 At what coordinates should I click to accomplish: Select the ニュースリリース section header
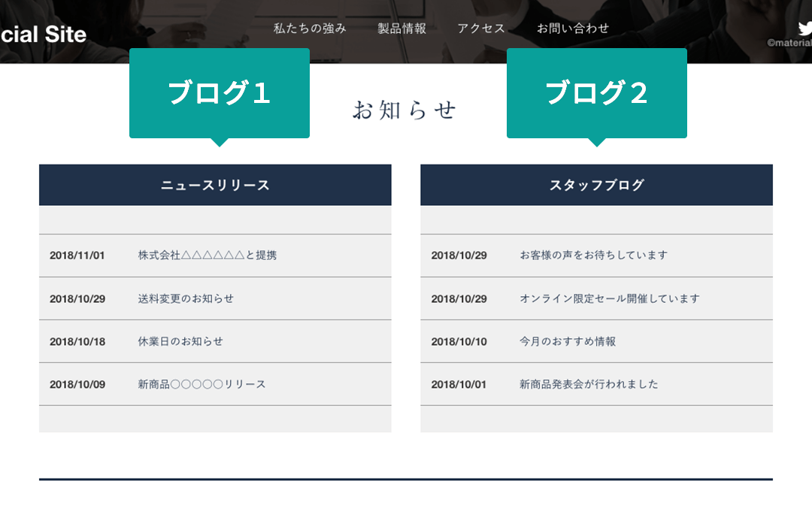tap(215, 184)
